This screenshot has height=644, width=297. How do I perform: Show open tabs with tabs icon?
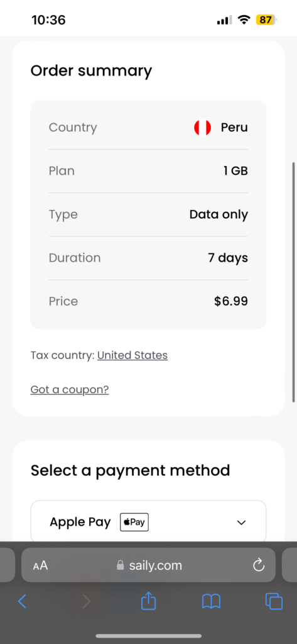click(x=274, y=601)
